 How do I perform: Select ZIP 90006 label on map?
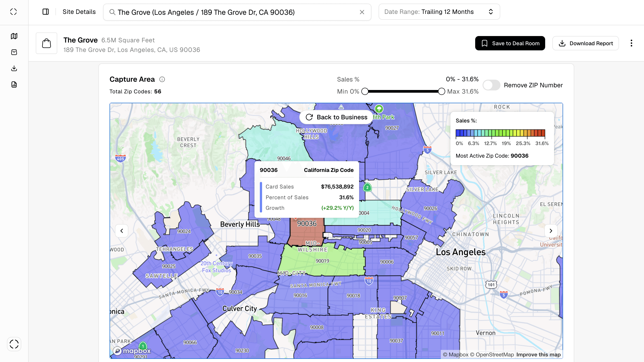click(387, 262)
